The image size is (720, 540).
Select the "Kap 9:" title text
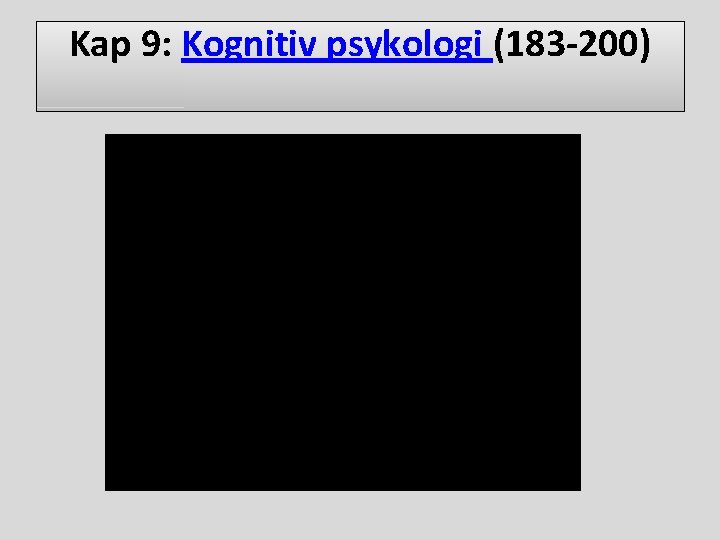(x=120, y=44)
